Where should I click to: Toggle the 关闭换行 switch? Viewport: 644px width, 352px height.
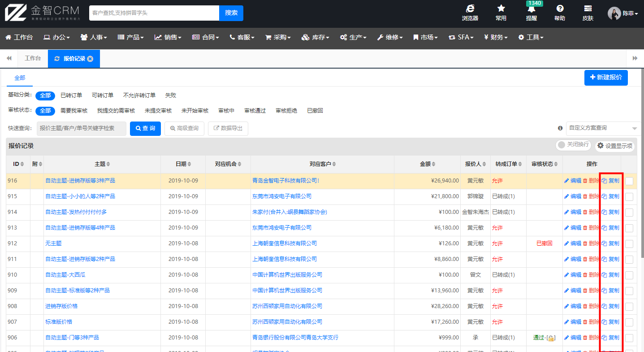pyautogui.click(x=573, y=145)
